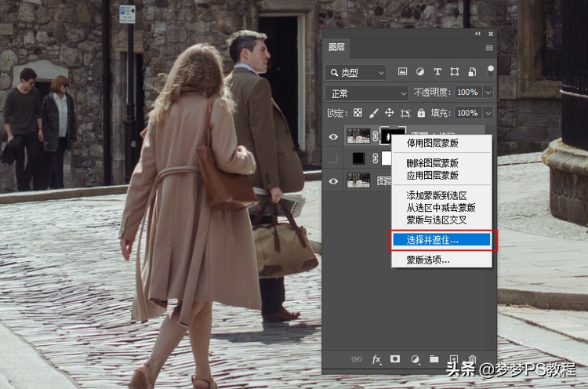
Task: Click the adjustment layer filter icon
Action: [420, 72]
